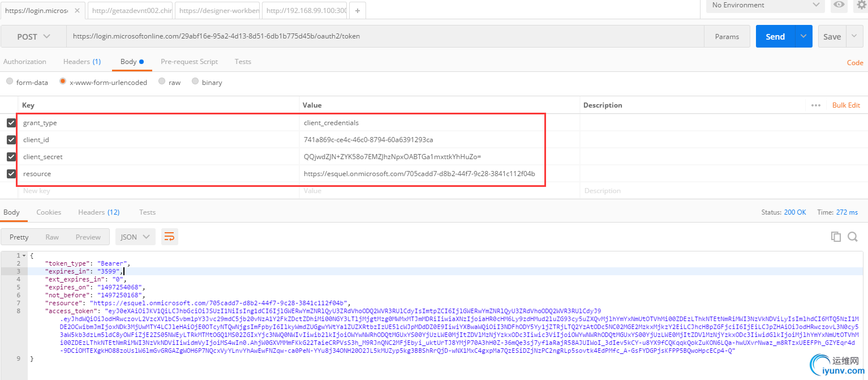Expand the Send button dropdown arrow

pos(803,36)
